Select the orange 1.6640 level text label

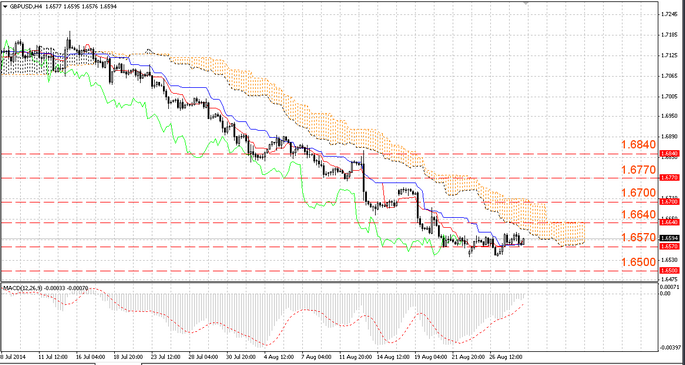click(x=638, y=215)
